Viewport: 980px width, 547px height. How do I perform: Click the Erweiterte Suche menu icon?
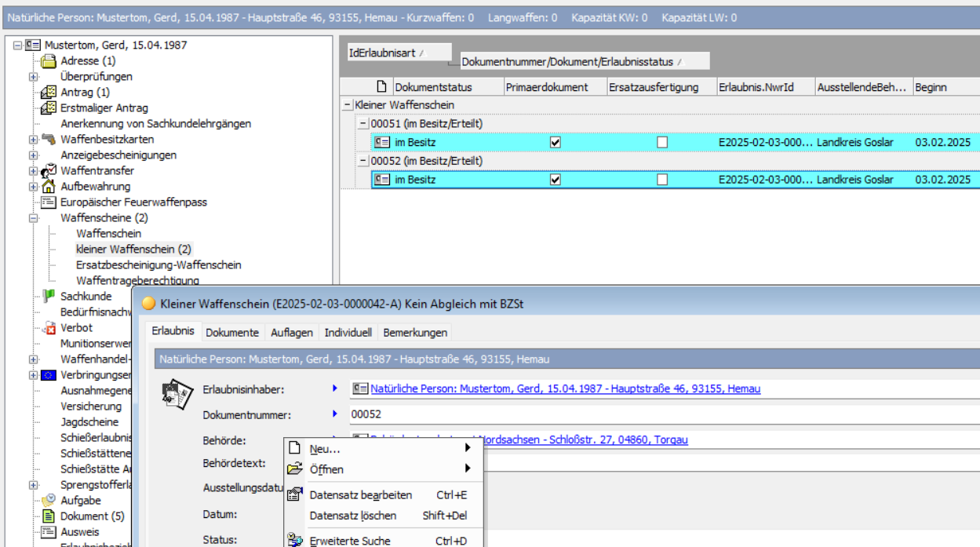[295, 540]
